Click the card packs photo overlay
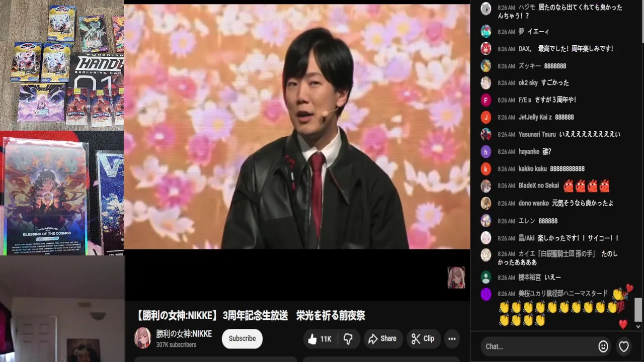The height and width of the screenshot is (362, 644). (62, 65)
